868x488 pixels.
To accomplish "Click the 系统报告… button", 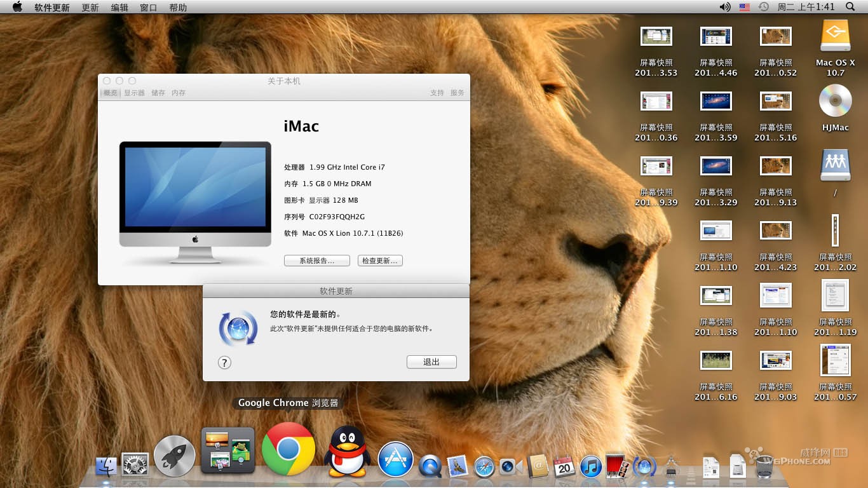I will [x=317, y=261].
